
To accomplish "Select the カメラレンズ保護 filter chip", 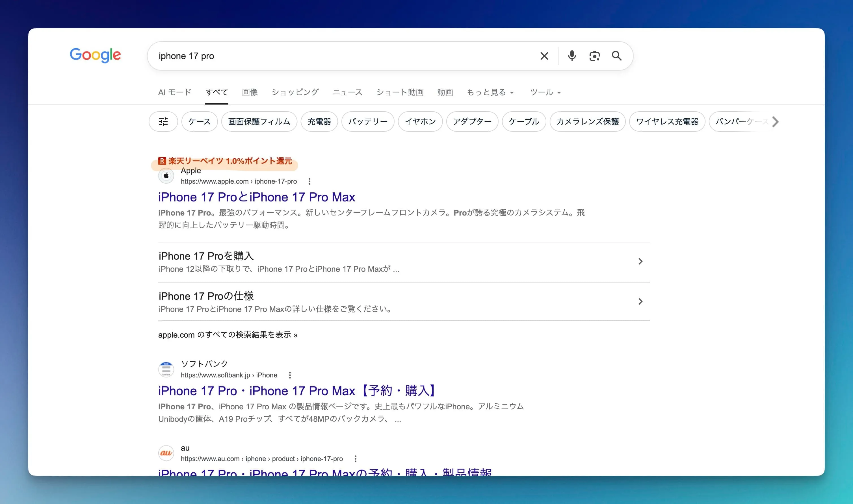I will [x=588, y=121].
